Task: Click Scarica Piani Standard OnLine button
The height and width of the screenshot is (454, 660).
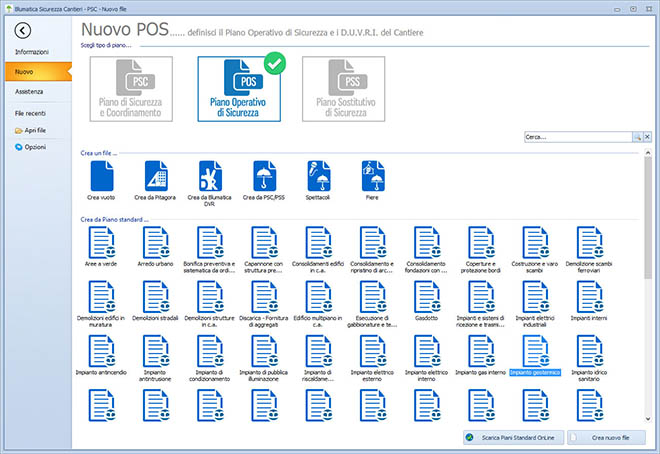Action: click(514, 438)
